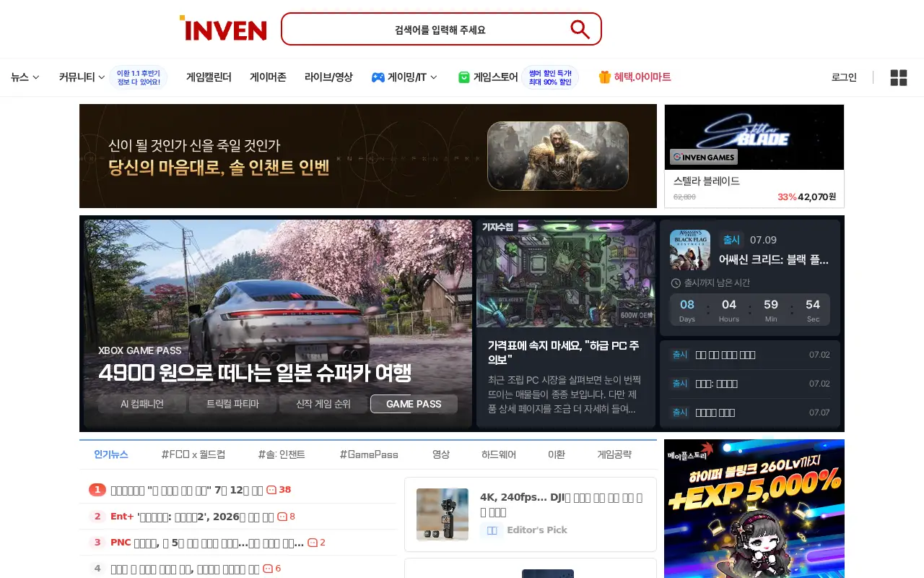Open 게임캘린더 in the navigation bar

209,77
